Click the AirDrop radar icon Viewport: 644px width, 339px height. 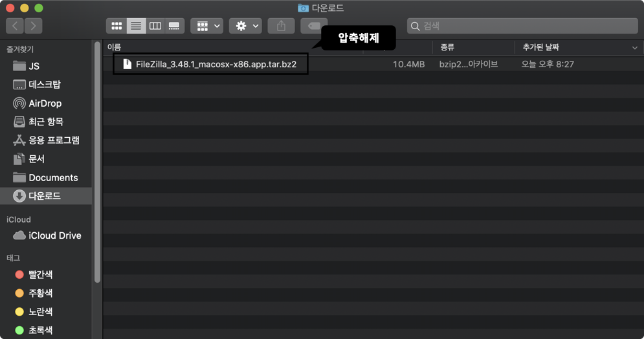[x=19, y=104]
